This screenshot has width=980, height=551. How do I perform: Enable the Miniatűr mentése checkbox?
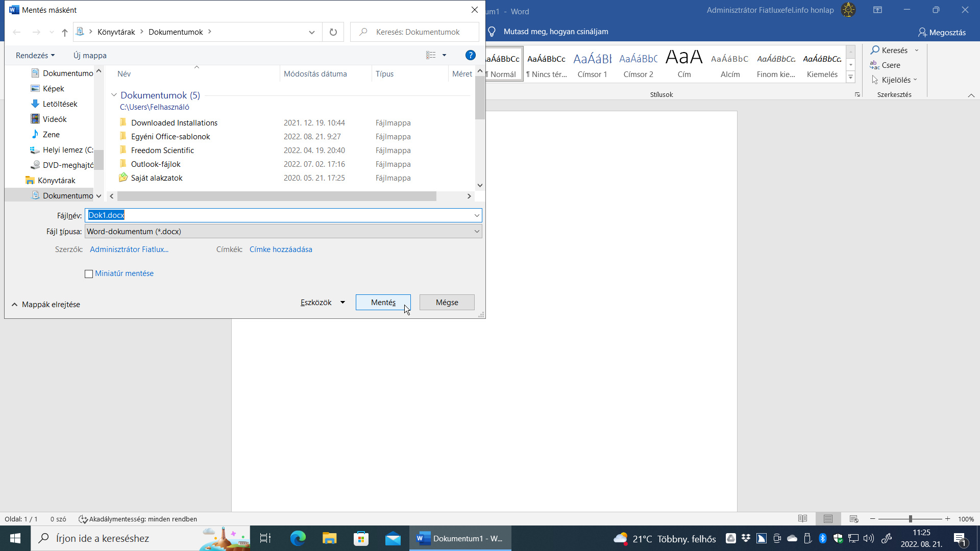[x=89, y=274]
